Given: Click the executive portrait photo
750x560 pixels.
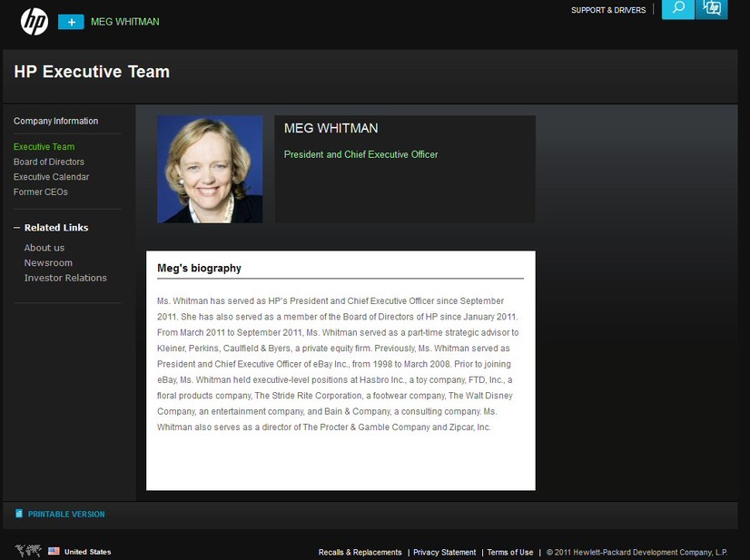Looking at the screenshot, I should coord(210,170).
